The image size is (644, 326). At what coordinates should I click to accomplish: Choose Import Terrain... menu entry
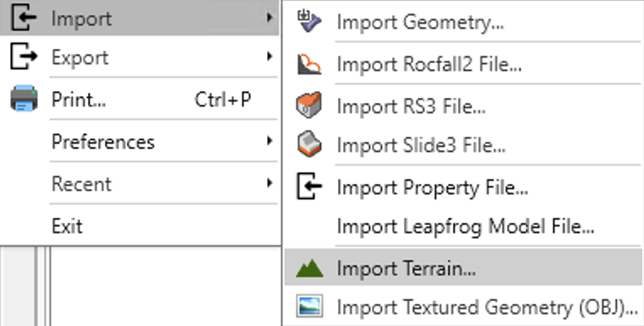464,268
